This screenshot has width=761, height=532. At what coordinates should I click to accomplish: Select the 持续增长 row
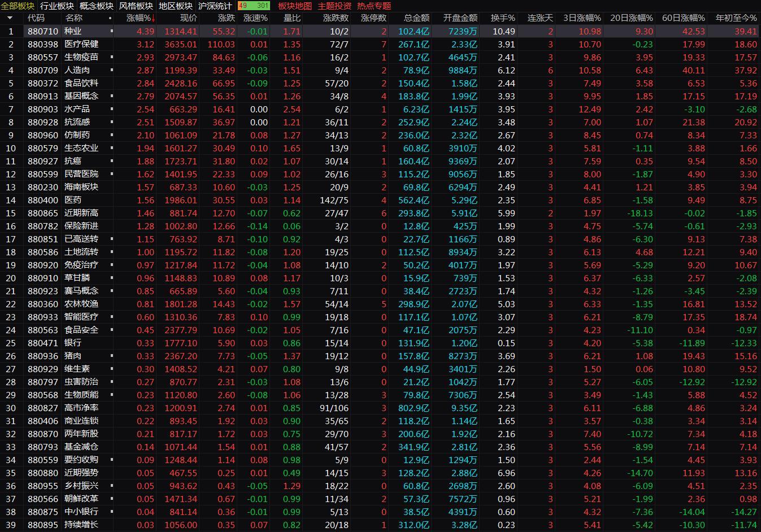pos(380,525)
